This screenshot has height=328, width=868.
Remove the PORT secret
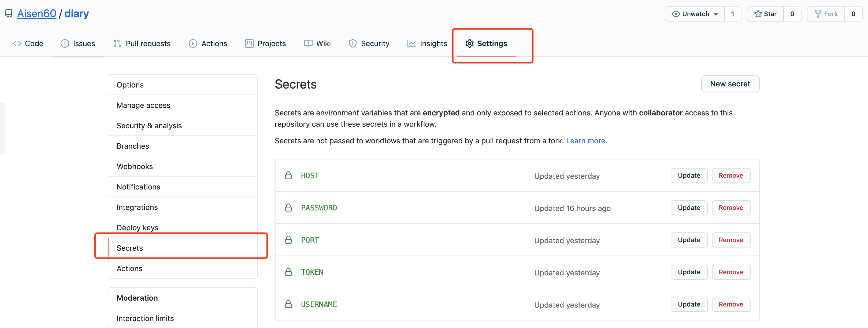click(731, 240)
